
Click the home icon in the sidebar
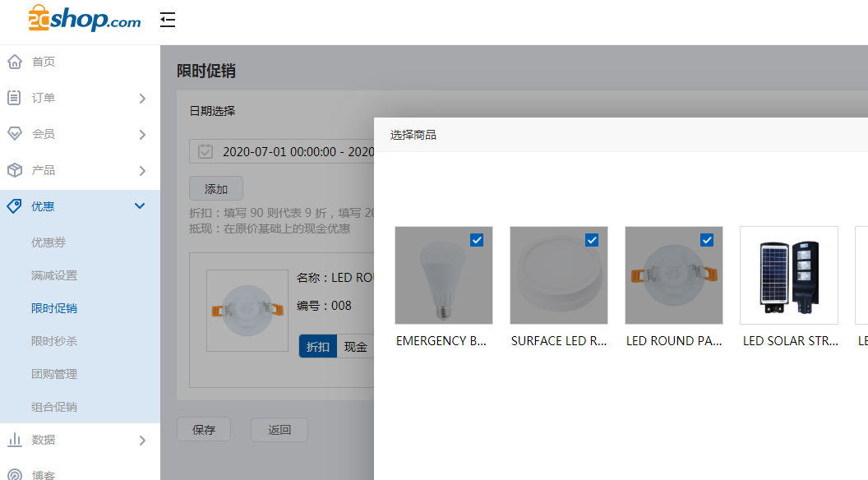pyautogui.click(x=15, y=62)
